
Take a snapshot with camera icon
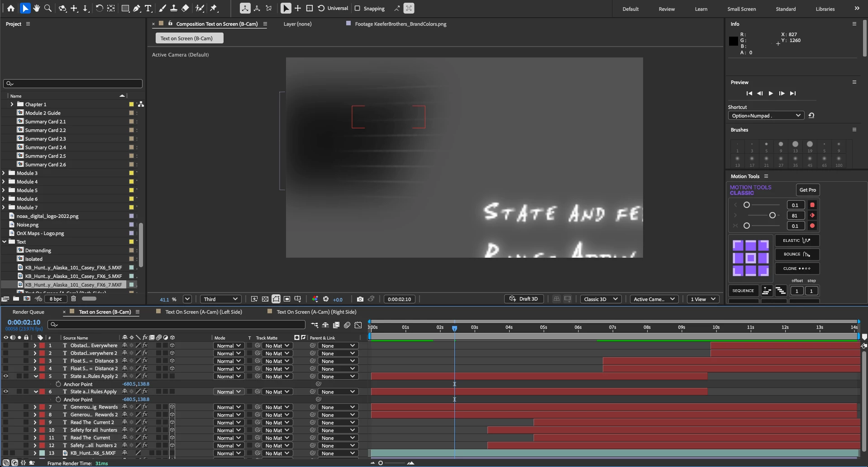tap(360, 299)
